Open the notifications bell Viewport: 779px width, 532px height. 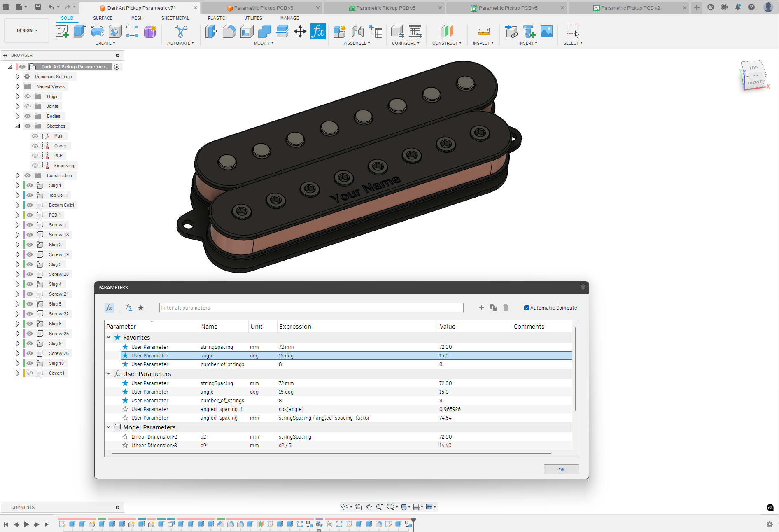click(x=738, y=7)
